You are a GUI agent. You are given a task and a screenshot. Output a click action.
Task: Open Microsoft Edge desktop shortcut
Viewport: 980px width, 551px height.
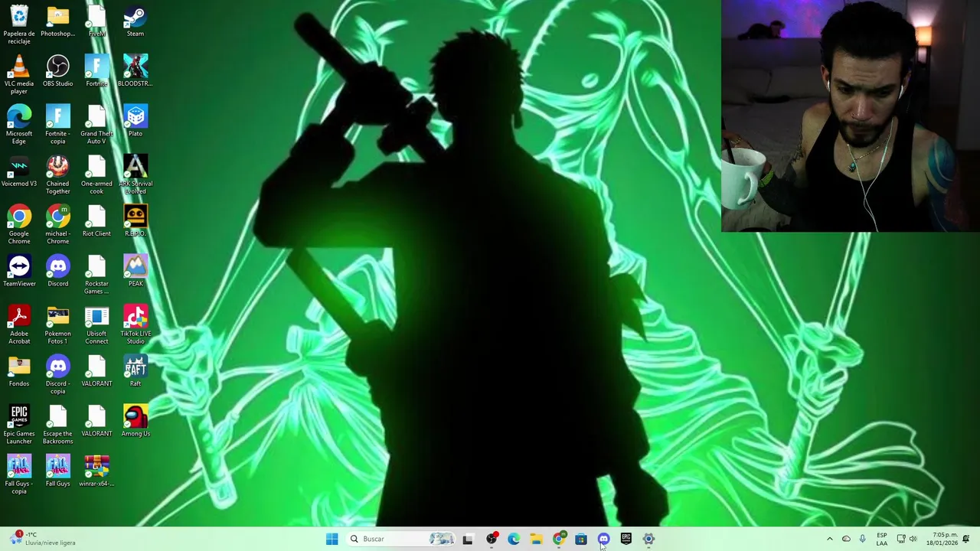19,125
